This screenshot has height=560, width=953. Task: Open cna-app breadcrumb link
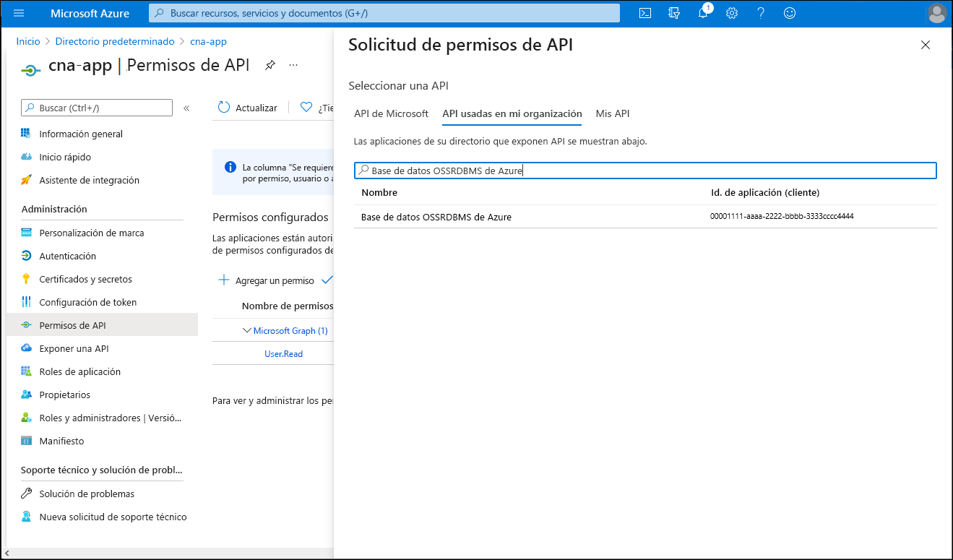(x=208, y=41)
